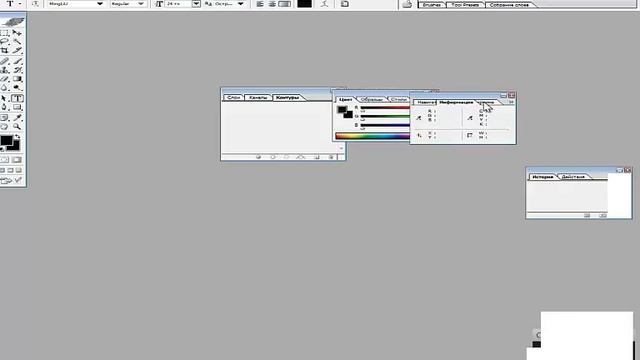Select the Rectangular Marquee tool

(x=4, y=33)
